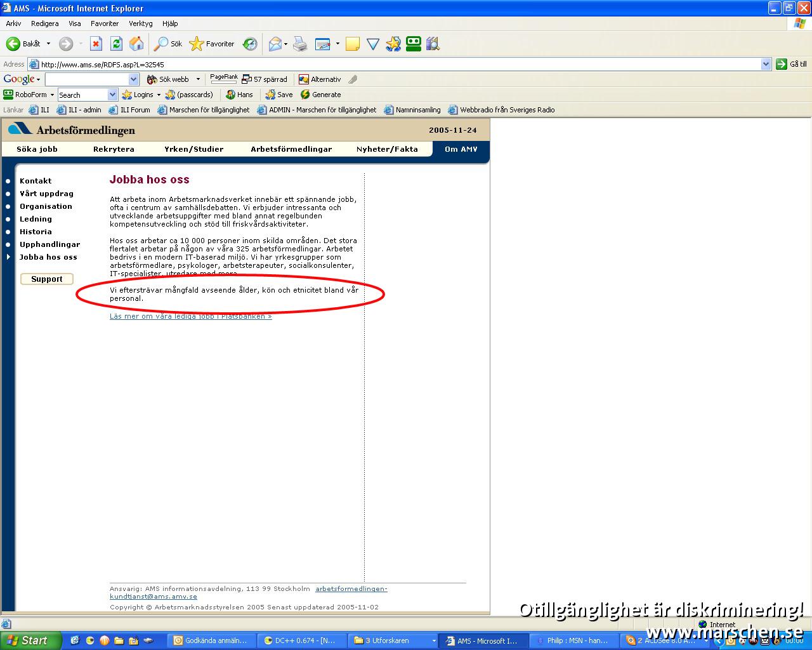Screen dimensions: 812x650
Task: Click the Mail envelope icon
Action: 275,44
